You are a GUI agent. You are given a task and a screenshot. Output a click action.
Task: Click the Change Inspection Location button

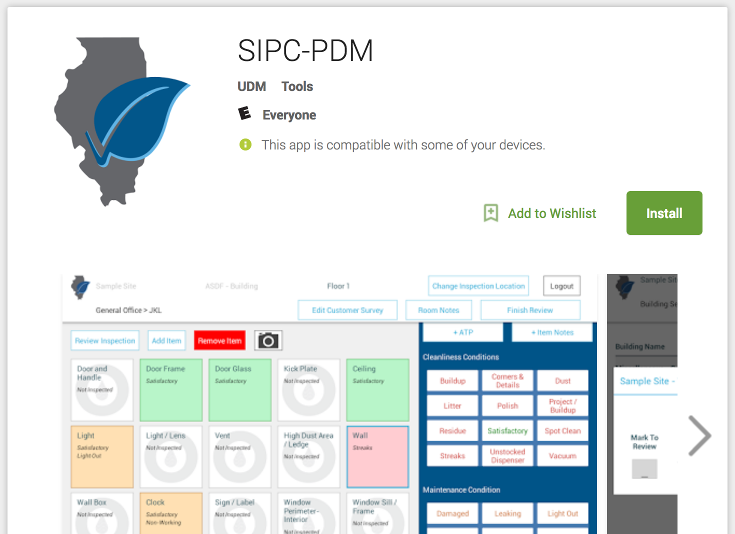478,286
